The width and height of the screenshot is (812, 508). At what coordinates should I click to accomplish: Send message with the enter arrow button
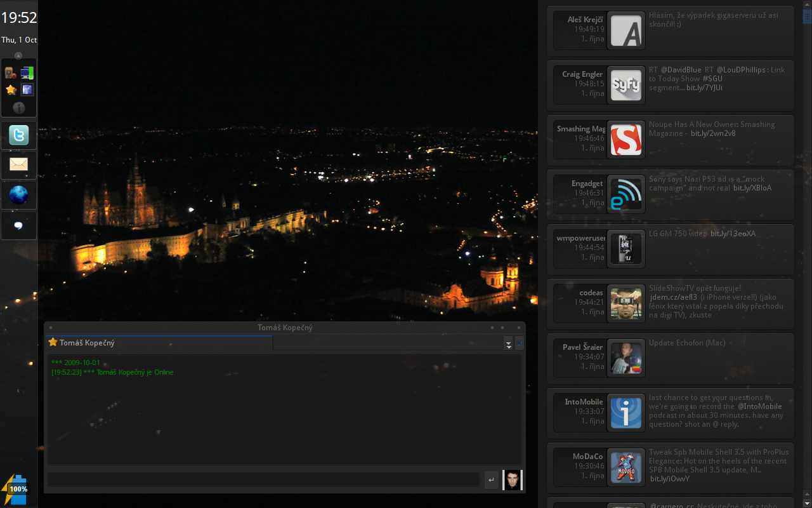491,480
